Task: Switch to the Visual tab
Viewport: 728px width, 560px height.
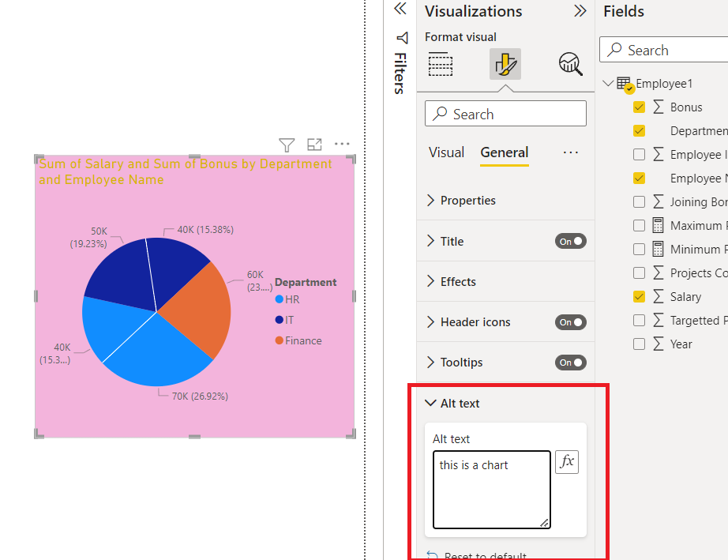Action: (x=446, y=152)
